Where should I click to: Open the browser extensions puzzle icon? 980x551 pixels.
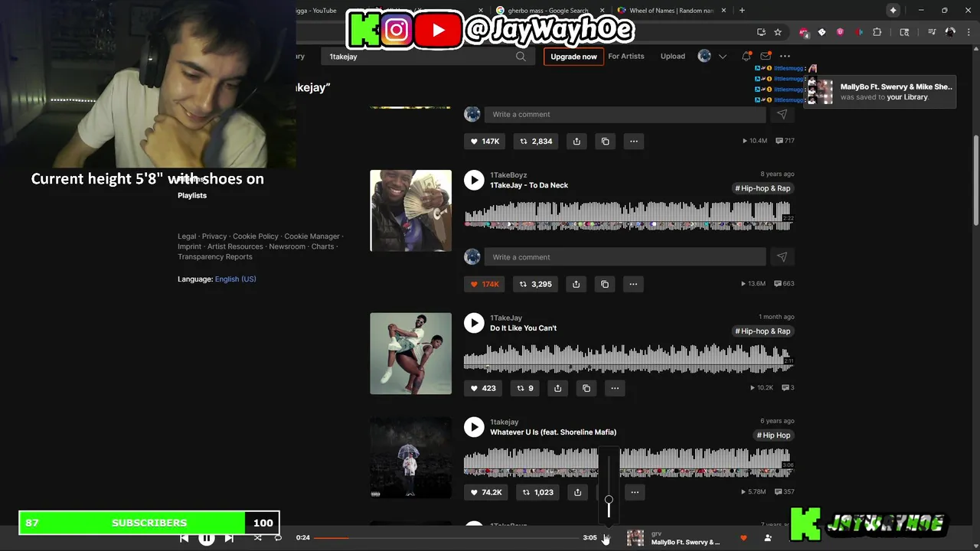pos(877,32)
